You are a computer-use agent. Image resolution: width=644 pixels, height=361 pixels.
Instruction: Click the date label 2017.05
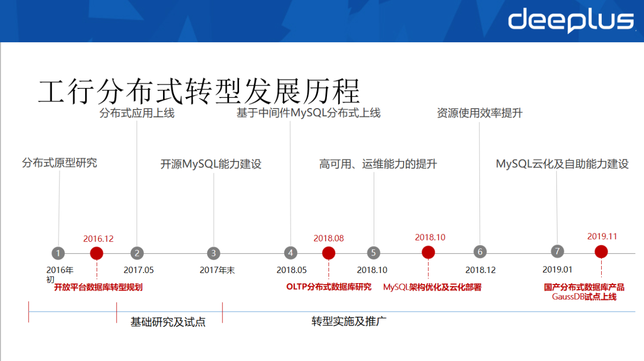tap(139, 270)
